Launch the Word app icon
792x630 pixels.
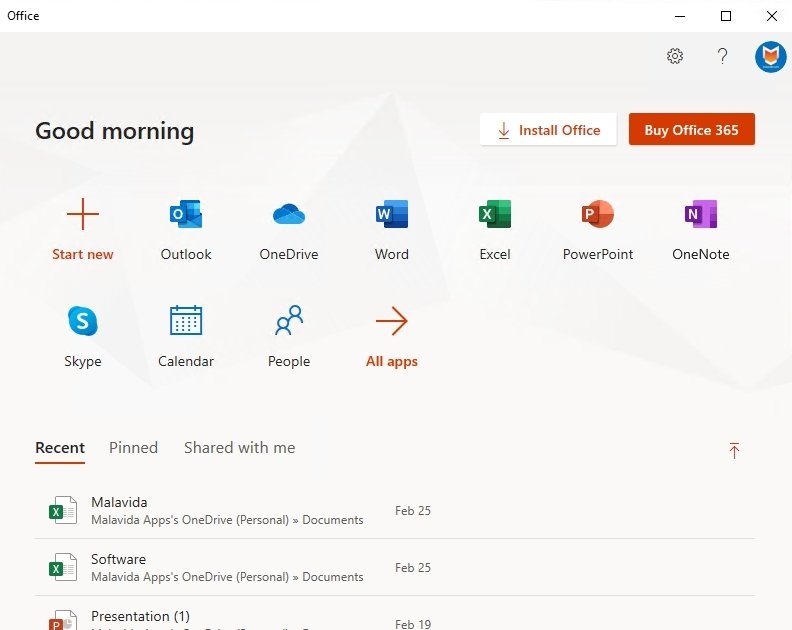392,214
